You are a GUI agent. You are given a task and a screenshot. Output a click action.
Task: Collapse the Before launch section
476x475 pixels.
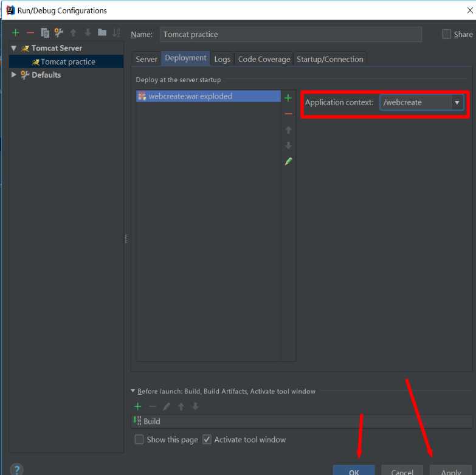pos(133,391)
